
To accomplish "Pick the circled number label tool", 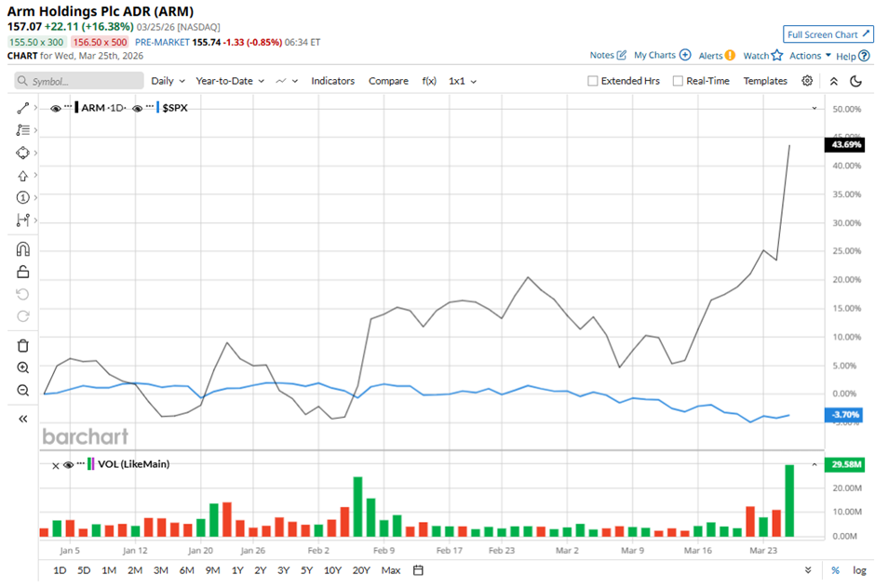I will point(22,197).
